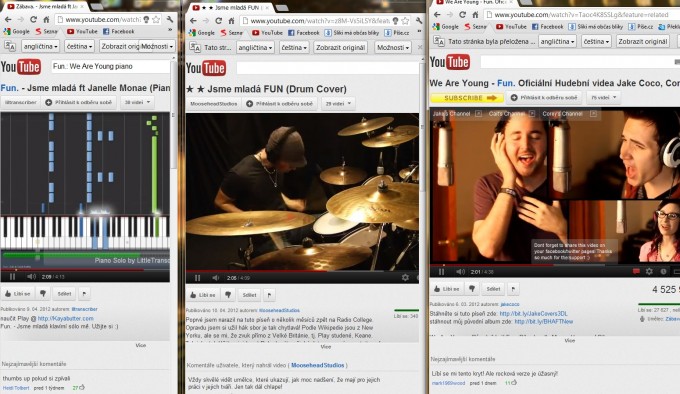
Task: Open the bit.ly/JakeCovers3DL link
Action: 533,313
